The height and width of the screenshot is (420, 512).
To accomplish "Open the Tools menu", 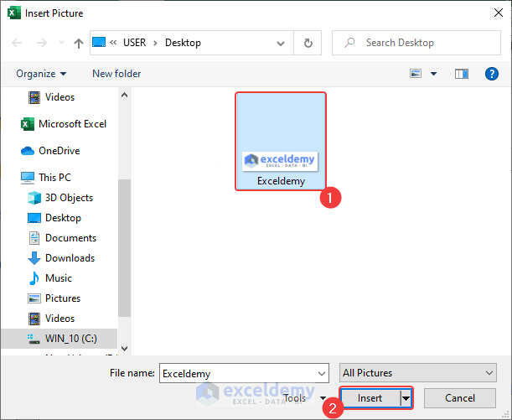I will click(304, 398).
